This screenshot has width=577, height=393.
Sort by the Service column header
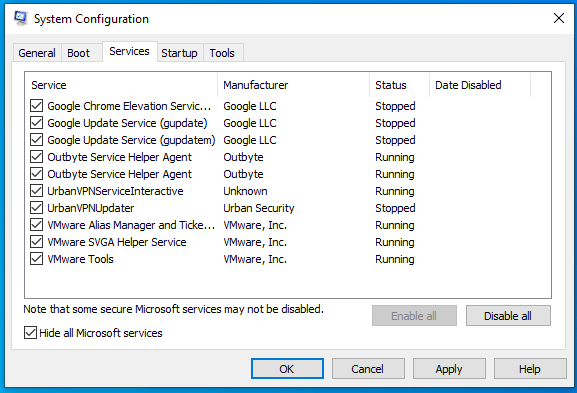point(121,85)
